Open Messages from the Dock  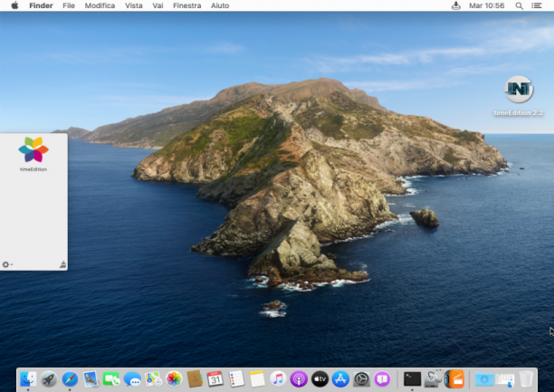pos(132,379)
